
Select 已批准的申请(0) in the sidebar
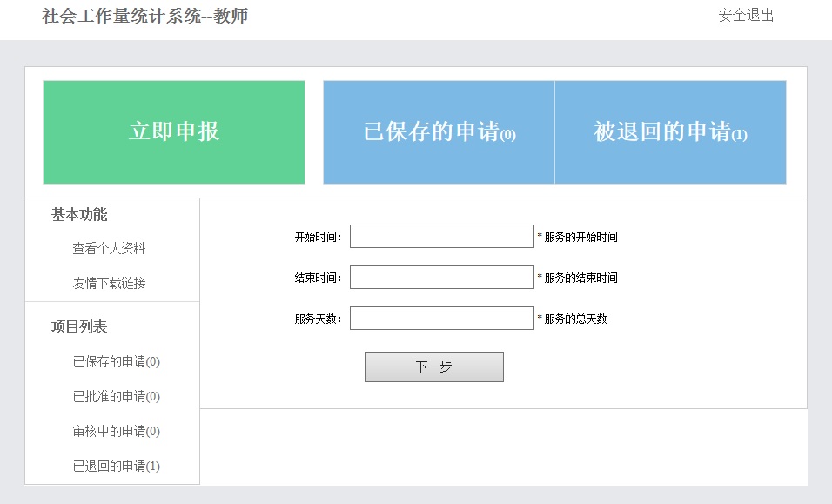point(117,396)
